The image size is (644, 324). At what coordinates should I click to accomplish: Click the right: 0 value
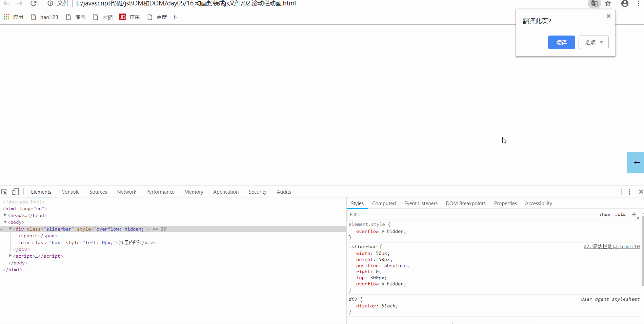point(377,272)
